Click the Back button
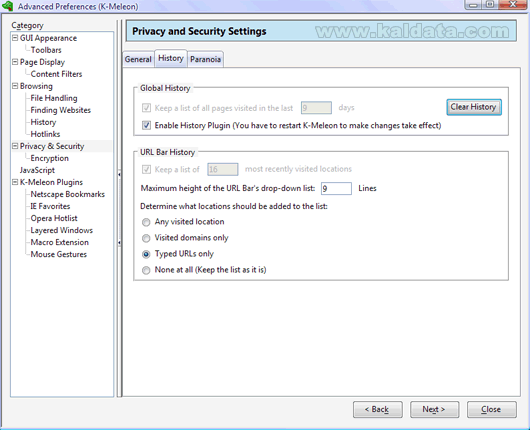Viewport: 530px width, 430px height. pyautogui.click(x=378, y=409)
